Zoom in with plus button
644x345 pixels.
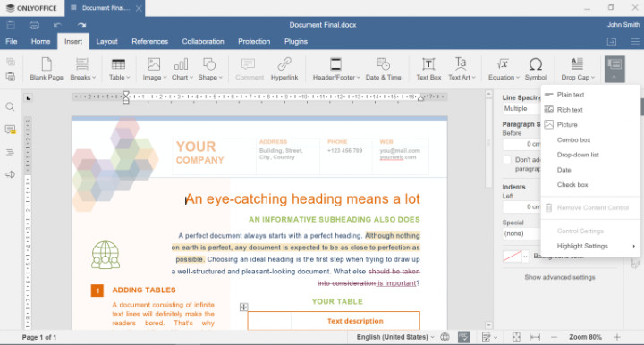tap(617, 337)
